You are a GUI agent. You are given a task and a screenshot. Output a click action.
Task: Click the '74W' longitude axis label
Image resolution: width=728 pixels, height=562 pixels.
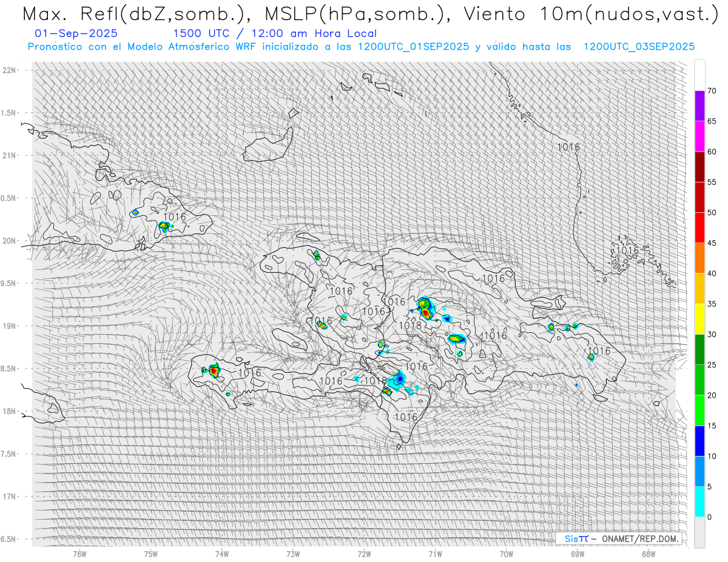click(x=222, y=554)
